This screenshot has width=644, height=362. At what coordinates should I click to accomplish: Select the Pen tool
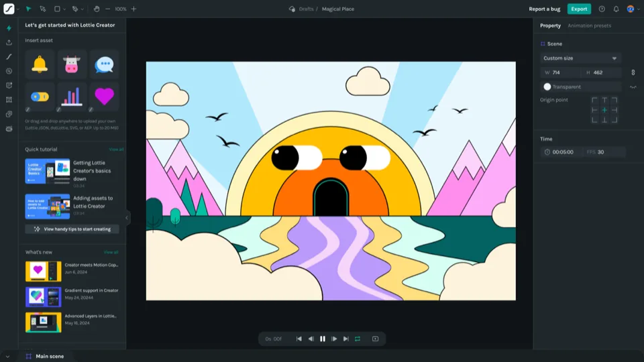tap(74, 9)
